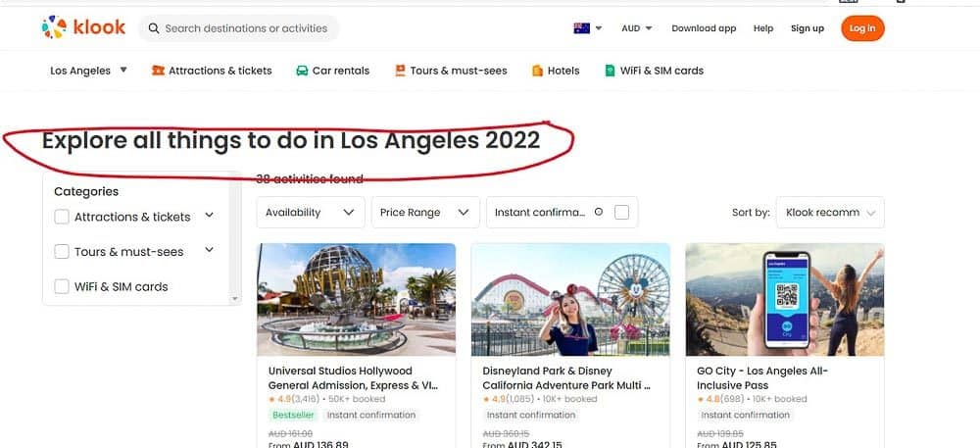Screen dimensions: 980x448
Task: Click the orange Log in button
Action: coord(862,28)
